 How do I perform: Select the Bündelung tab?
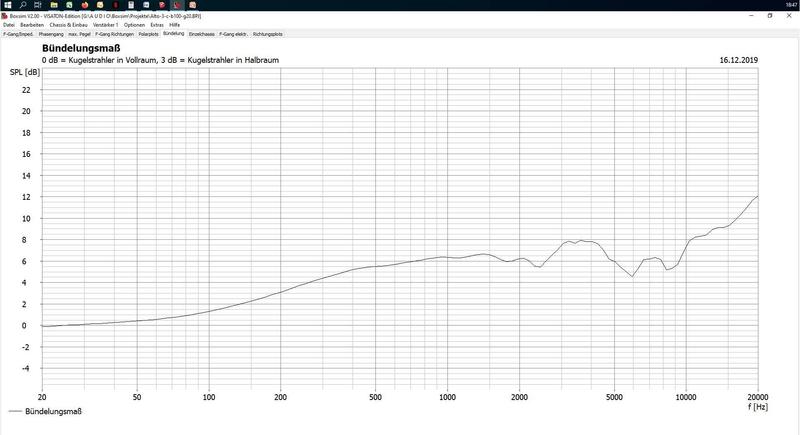(x=173, y=34)
